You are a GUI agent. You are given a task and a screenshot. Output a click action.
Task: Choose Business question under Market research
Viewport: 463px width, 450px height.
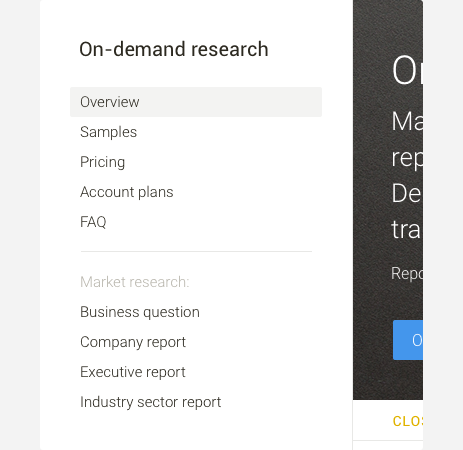tap(140, 312)
